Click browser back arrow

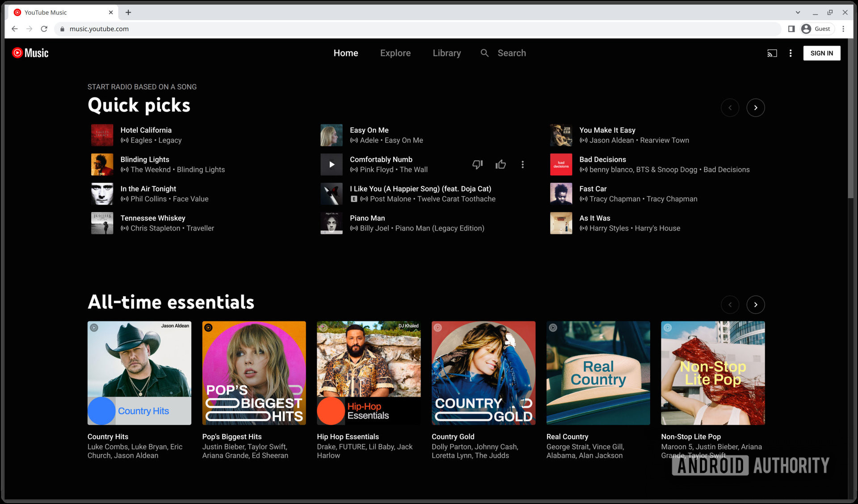pos(14,29)
